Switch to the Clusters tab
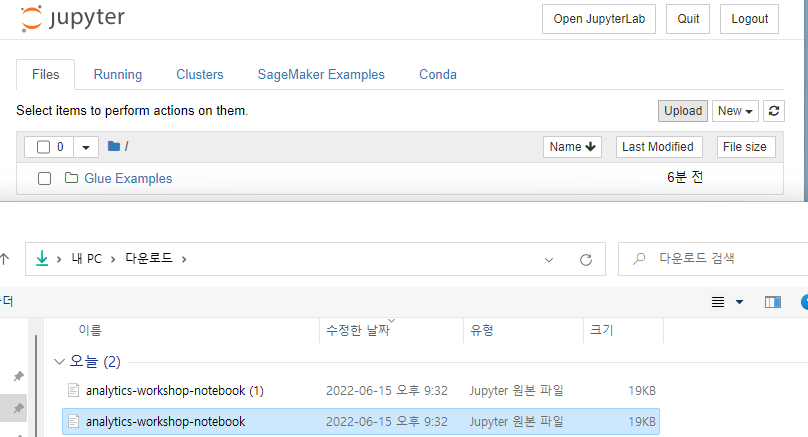The width and height of the screenshot is (808, 437). pos(199,74)
